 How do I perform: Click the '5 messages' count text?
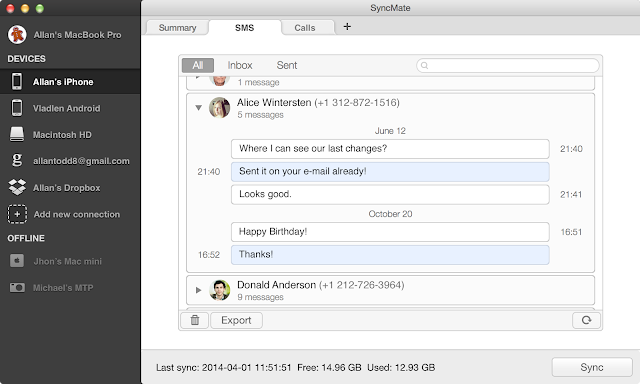click(x=260, y=115)
